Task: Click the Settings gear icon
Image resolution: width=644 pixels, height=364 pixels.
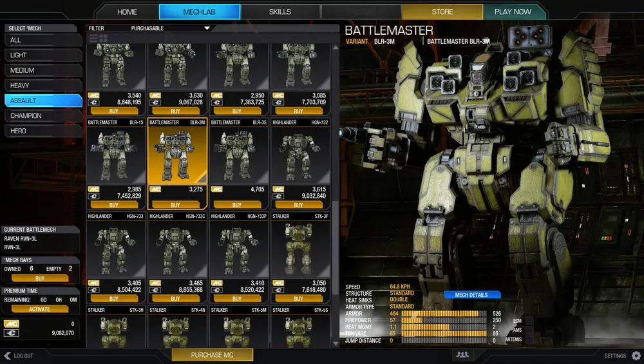Action: [x=636, y=356]
